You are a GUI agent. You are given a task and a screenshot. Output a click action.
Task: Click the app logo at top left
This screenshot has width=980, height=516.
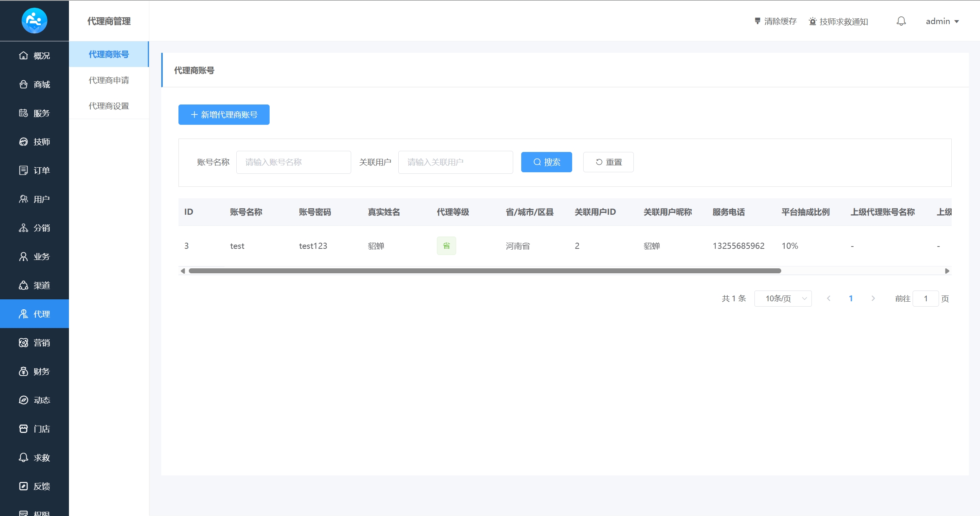[x=34, y=21]
